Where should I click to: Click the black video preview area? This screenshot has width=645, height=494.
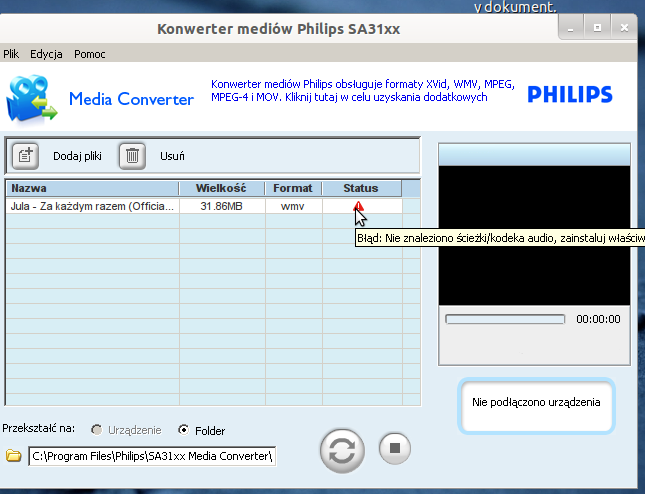tap(534, 236)
